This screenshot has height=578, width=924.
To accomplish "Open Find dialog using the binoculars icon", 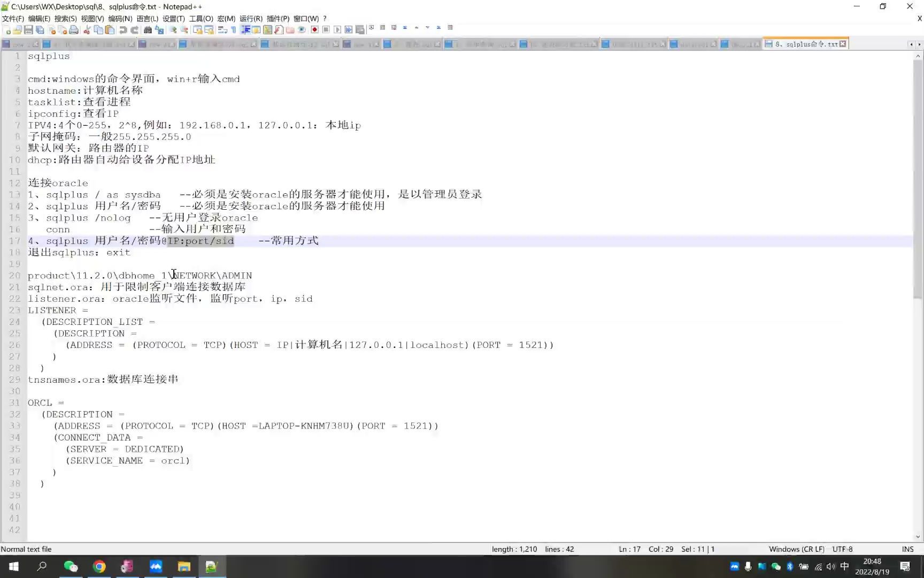I will [x=148, y=30].
